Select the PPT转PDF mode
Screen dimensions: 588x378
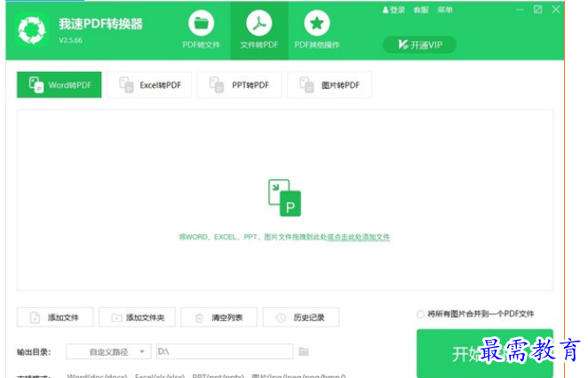[239, 84]
